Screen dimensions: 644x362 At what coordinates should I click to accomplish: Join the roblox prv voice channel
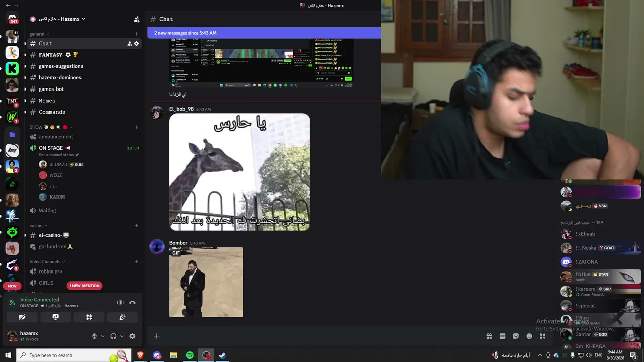click(x=84, y=271)
